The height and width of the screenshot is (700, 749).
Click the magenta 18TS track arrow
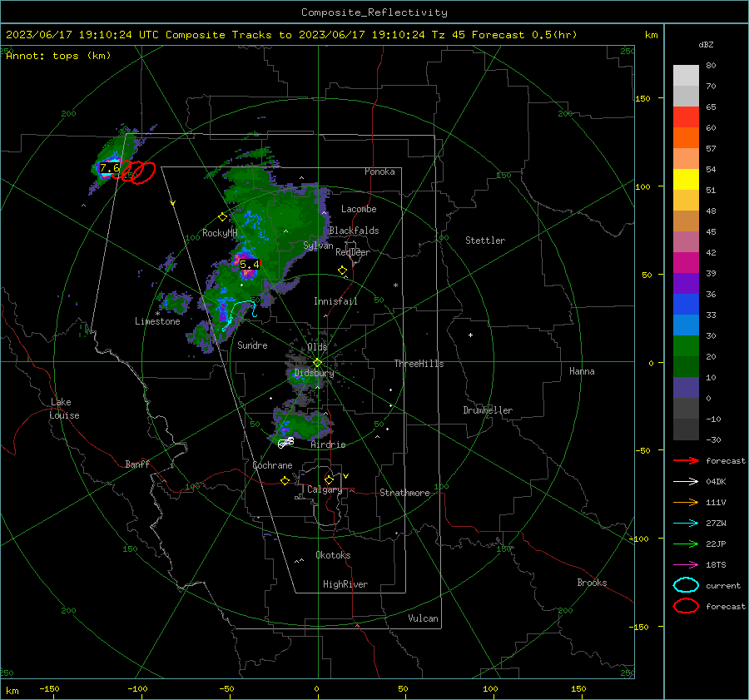(x=686, y=565)
